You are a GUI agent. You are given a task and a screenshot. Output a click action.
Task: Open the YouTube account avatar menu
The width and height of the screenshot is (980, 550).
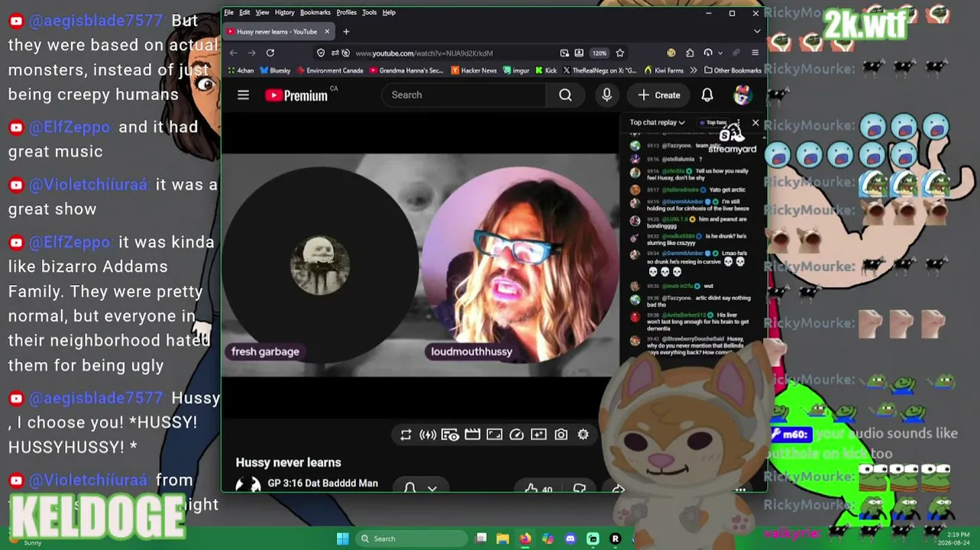coord(742,95)
